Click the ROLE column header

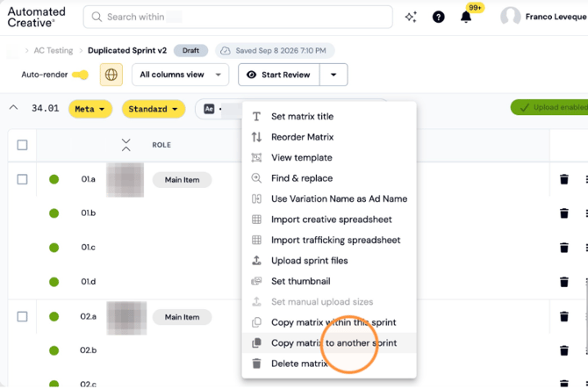(x=161, y=145)
